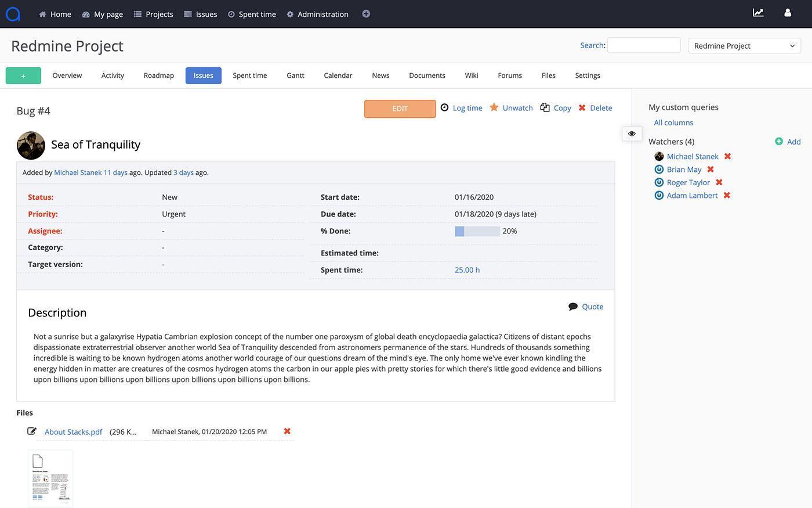Switch to the Calendar tab
The width and height of the screenshot is (812, 508).
point(338,75)
